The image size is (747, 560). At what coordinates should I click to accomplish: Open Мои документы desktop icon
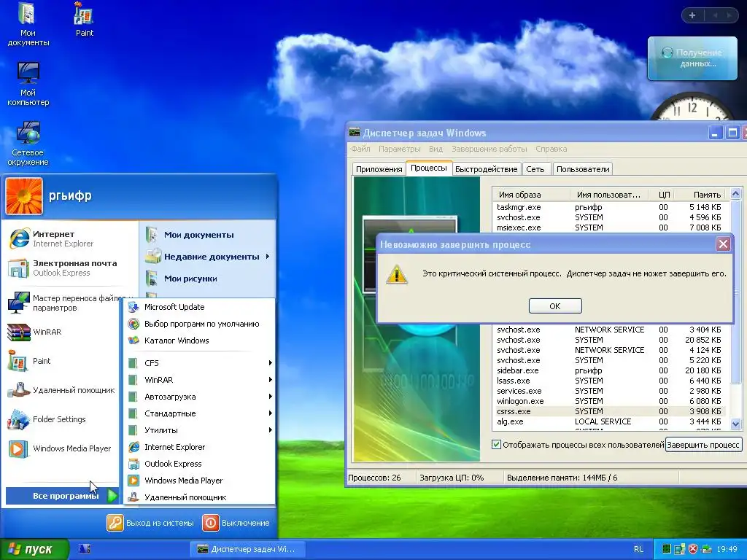coord(28,24)
